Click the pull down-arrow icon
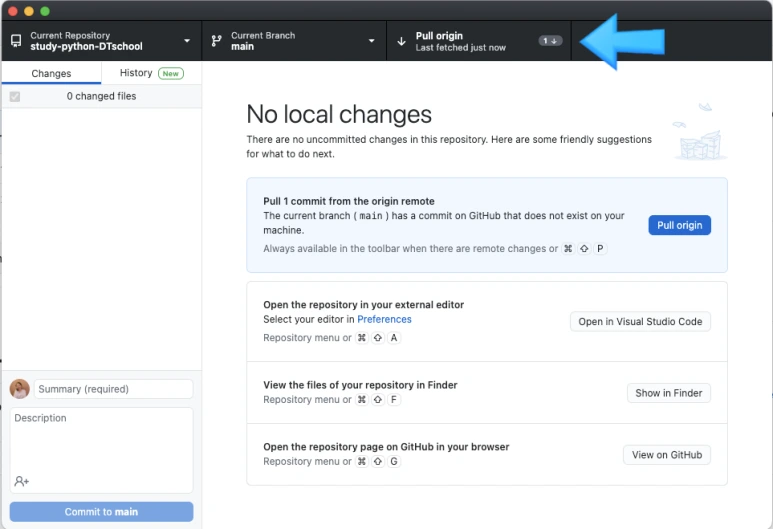 (401, 41)
